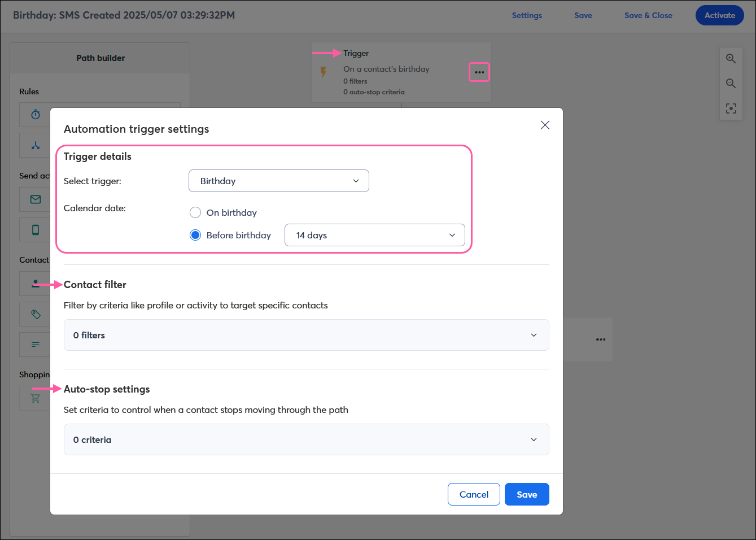This screenshot has width=756, height=540.
Task: Click the Trigger details heading
Action: point(98,156)
